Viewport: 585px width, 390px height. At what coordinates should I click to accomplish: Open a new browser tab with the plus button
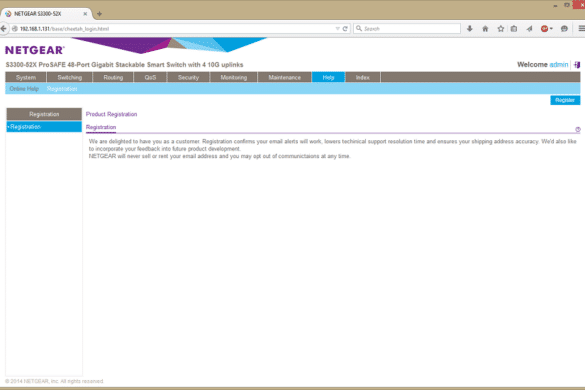pos(99,14)
